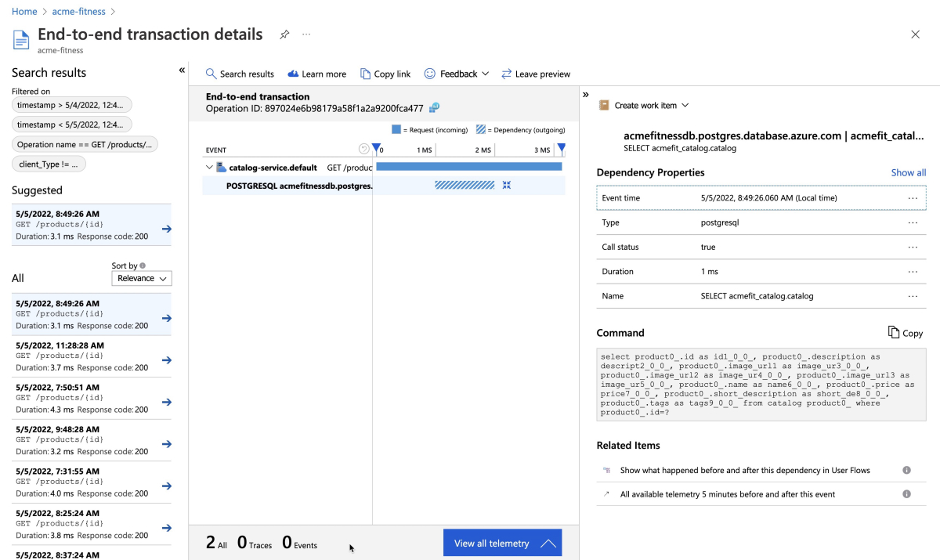
Task: Open the Create work item dropdown
Action: (644, 105)
